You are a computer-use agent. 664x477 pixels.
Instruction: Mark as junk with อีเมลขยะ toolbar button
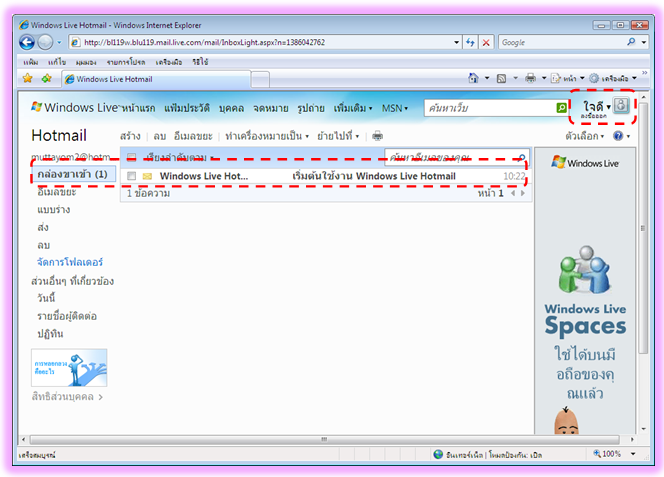[x=193, y=136]
